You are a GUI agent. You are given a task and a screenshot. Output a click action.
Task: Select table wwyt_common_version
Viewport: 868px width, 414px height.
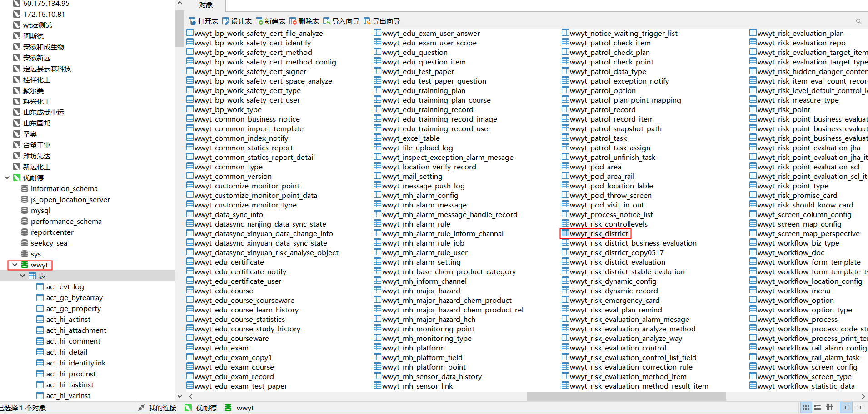(x=233, y=176)
